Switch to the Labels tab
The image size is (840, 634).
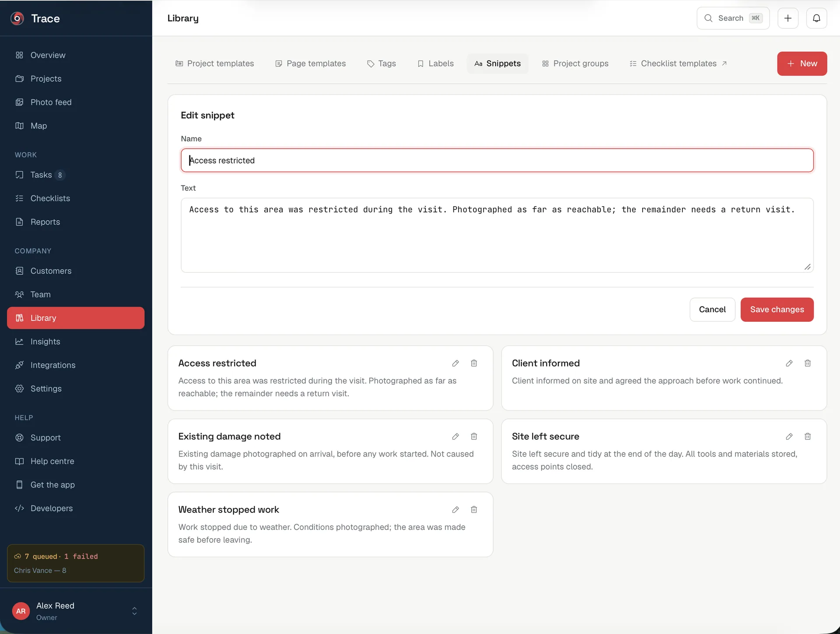tap(435, 64)
